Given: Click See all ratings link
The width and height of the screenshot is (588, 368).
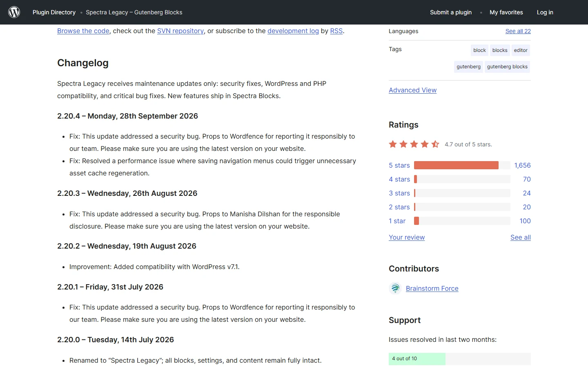Looking at the screenshot, I should point(521,237).
